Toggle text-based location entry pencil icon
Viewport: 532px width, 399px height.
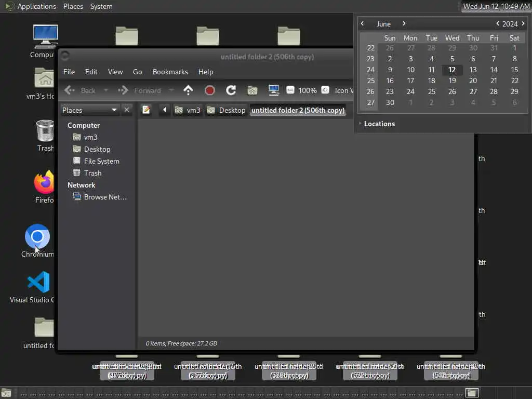pos(146,110)
